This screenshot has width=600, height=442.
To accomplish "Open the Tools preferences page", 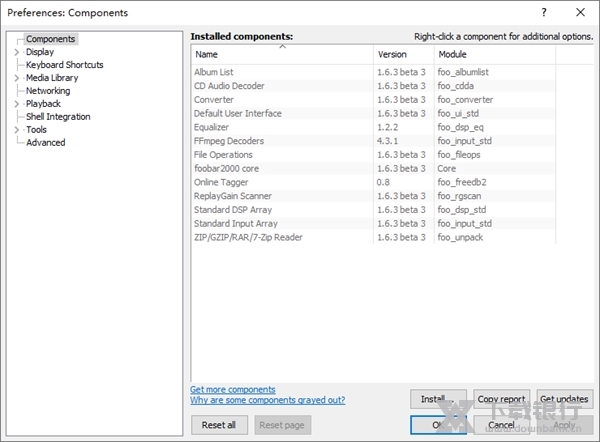I will 36,130.
